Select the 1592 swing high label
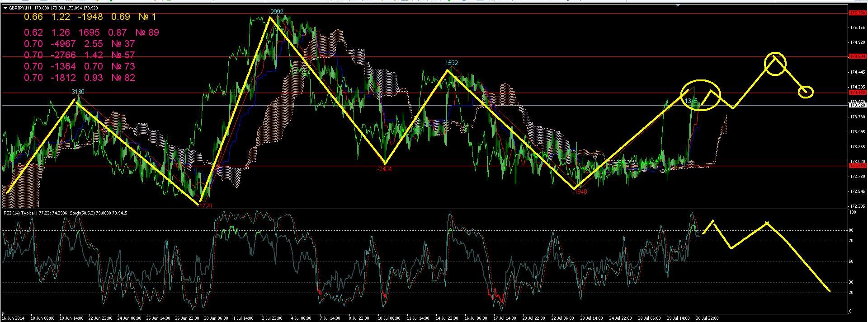The image size is (868, 322). click(x=451, y=63)
